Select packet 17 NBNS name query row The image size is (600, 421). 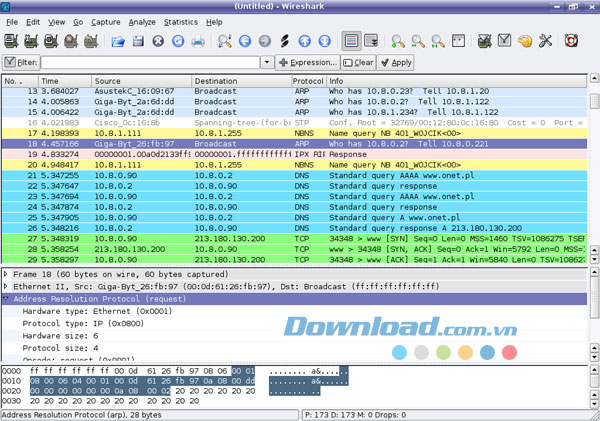pos(294,133)
